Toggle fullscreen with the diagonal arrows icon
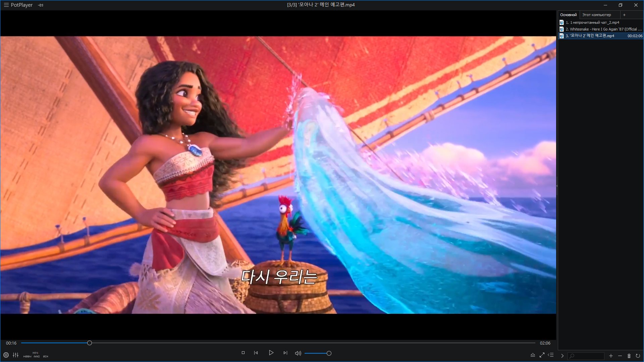 click(542, 355)
